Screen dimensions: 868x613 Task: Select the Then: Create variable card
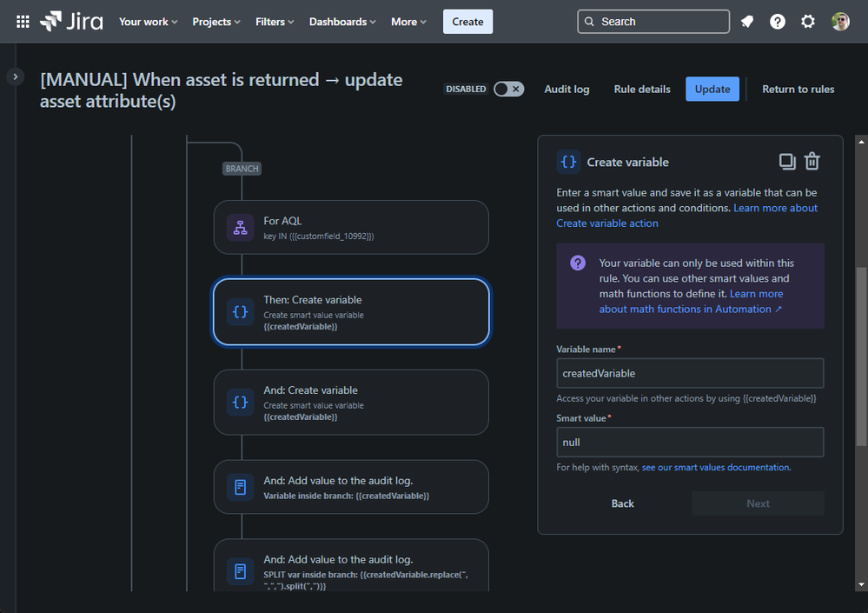pos(351,312)
